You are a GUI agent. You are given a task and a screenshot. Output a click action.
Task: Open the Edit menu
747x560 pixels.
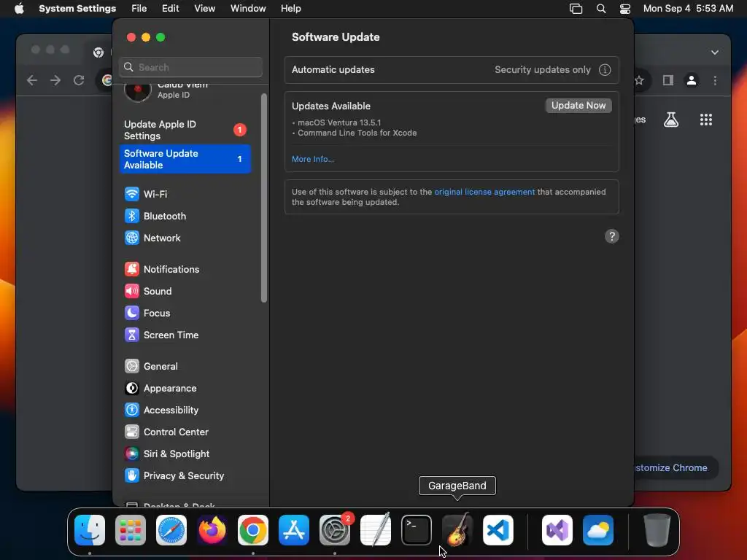coord(170,9)
